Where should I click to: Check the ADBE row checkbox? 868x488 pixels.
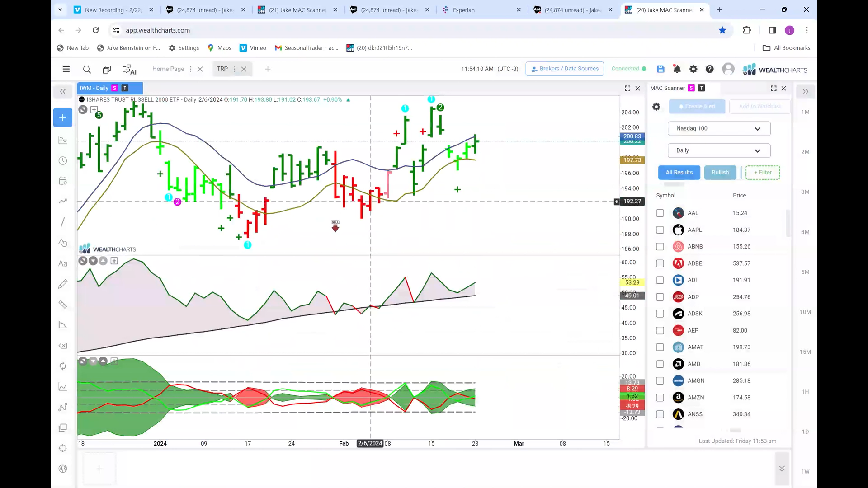point(660,263)
